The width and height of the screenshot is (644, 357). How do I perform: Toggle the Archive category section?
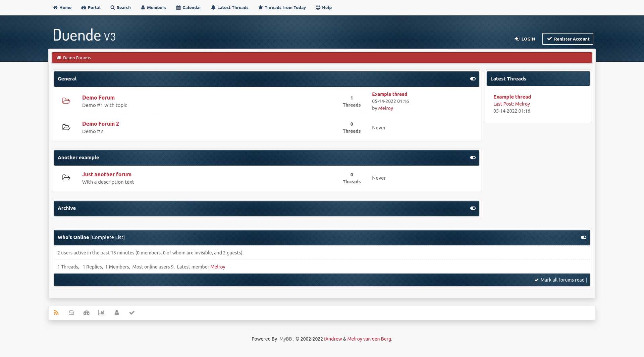pos(473,208)
